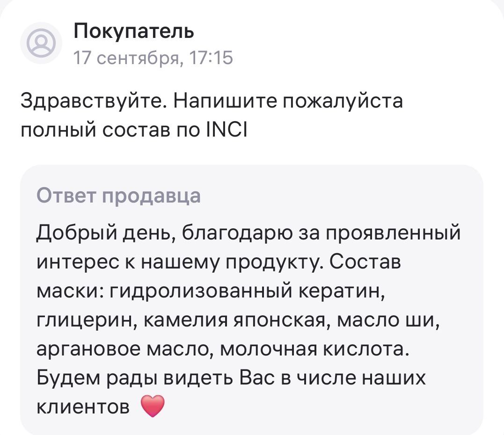Click the word клиентов before the heart
This screenshot has width=504, height=435.
coord(83,407)
